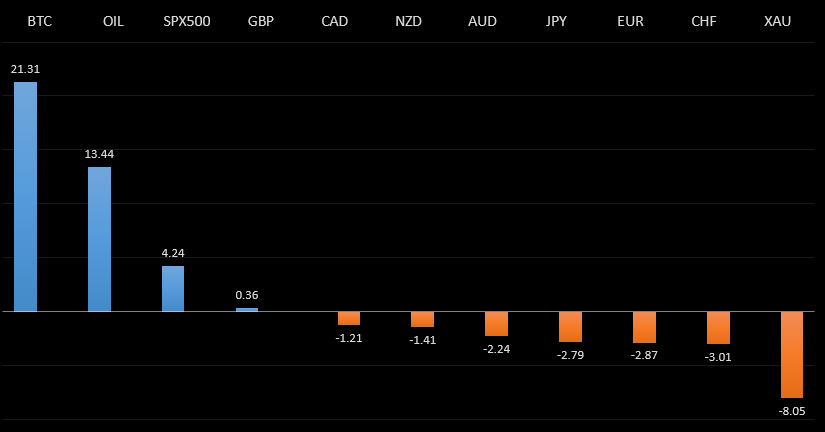Click the -8.05 data label
Viewport: 825px width, 432px height.
(x=792, y=410)
